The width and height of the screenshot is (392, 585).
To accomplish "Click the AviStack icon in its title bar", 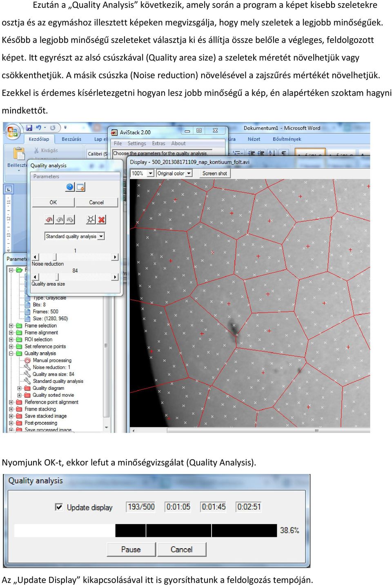I will (114, 132).
